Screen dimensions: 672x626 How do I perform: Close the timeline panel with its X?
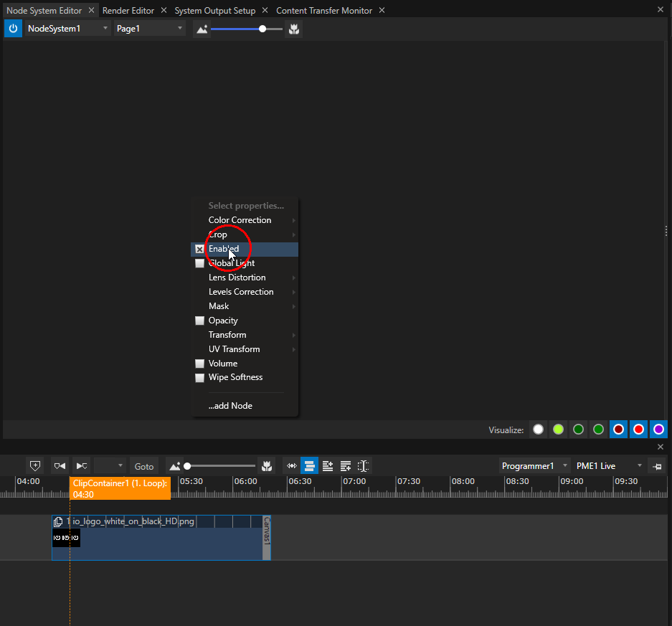(x=661, y=447)
